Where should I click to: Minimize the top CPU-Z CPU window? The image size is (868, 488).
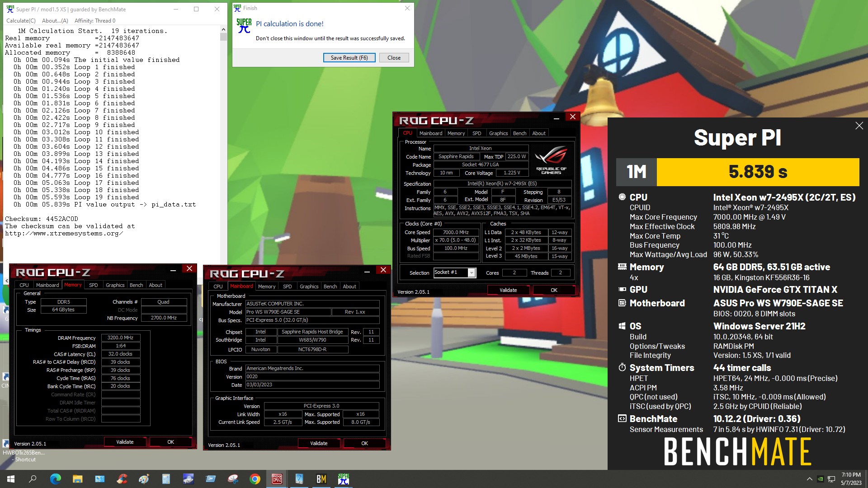557,117
